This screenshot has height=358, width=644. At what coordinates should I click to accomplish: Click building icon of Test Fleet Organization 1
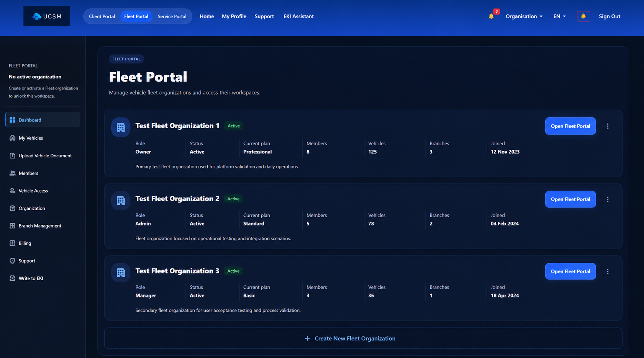click(121, 127)
